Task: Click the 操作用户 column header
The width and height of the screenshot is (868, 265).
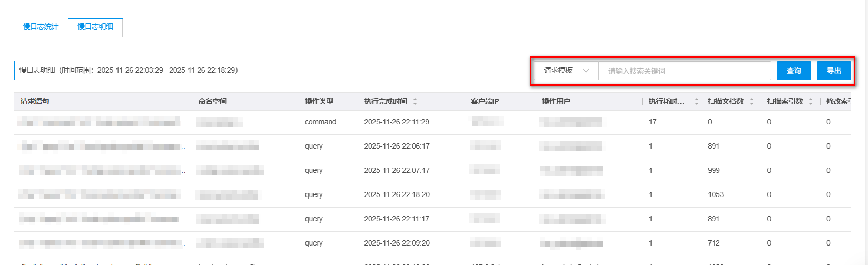Action: coord(556,101)
